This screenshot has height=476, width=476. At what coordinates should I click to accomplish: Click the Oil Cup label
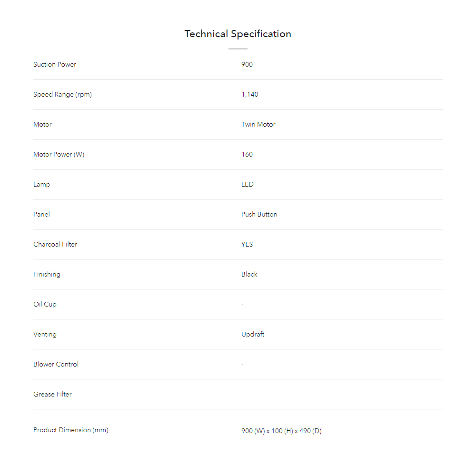(x=45, y=304)
